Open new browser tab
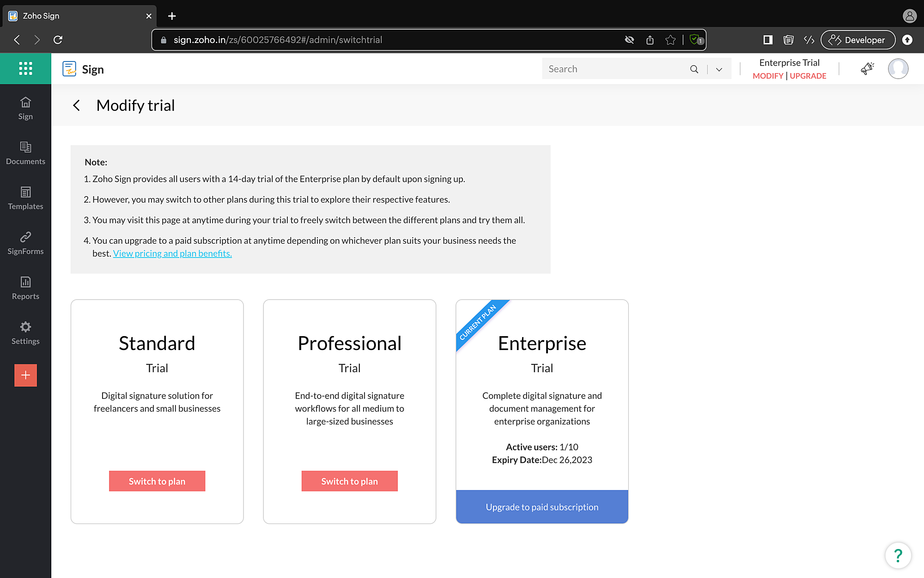This screenshot has height=578, width=924. coord(172,16)
